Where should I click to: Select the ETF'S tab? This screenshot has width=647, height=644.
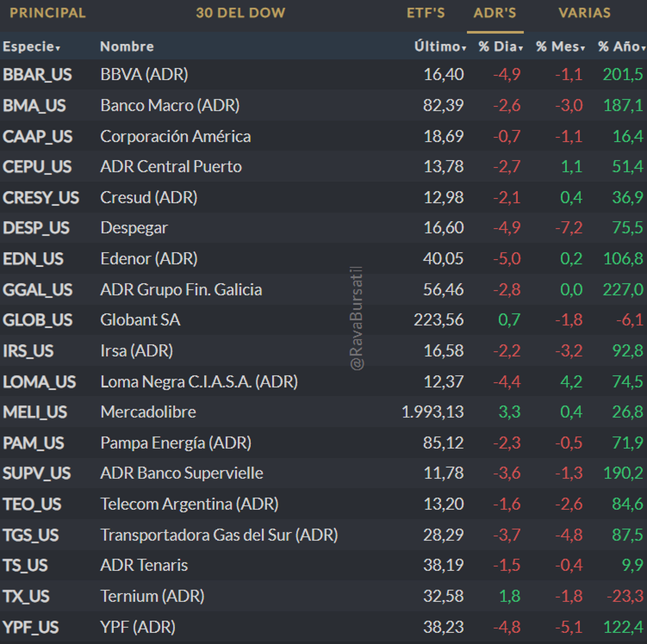coord(425,13)
